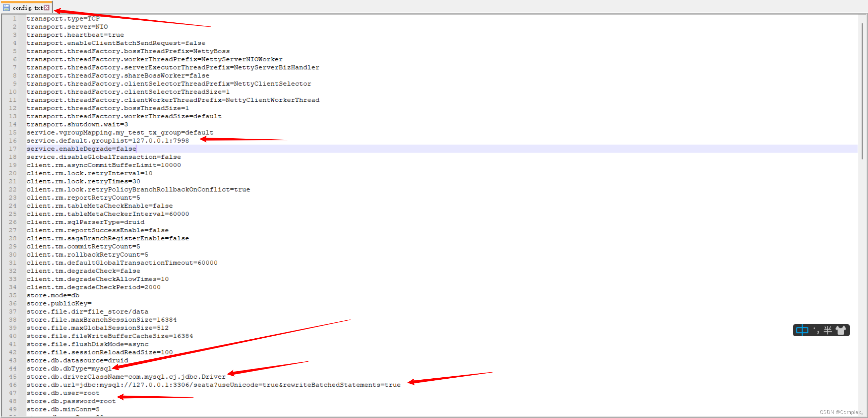Click line number 1 in the gutter
Screen dimensions: 868x418
[x=14, y=19]
